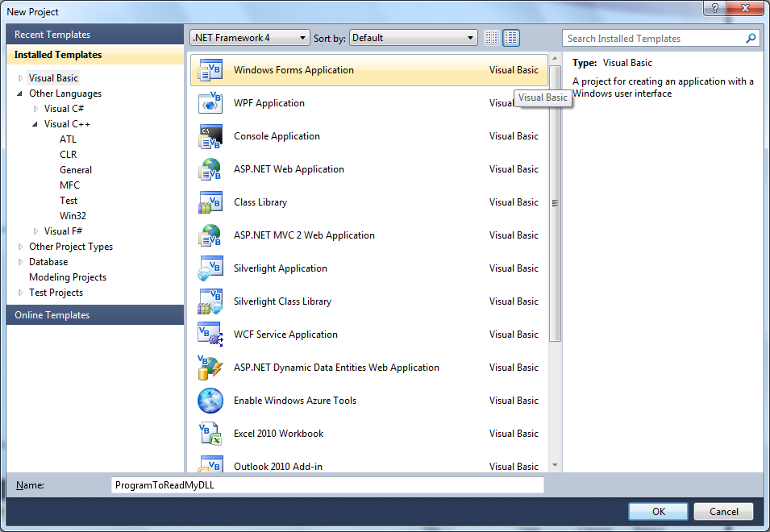The image size is (770, 532).
Task: Select the Enable Windows Azure Tools name
Action: pos(295,401)
